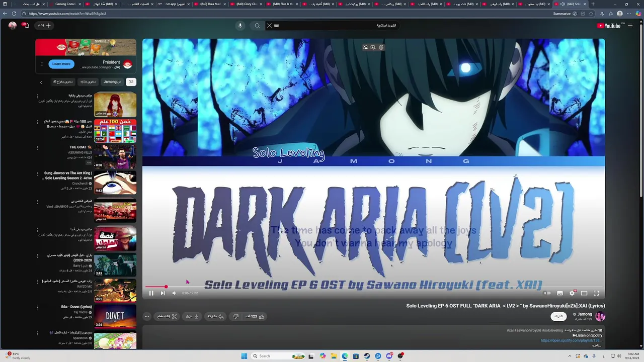This screenshot has width=644, height=362.
Task: Open the Président ad options menu
Action: pos(42,64)
